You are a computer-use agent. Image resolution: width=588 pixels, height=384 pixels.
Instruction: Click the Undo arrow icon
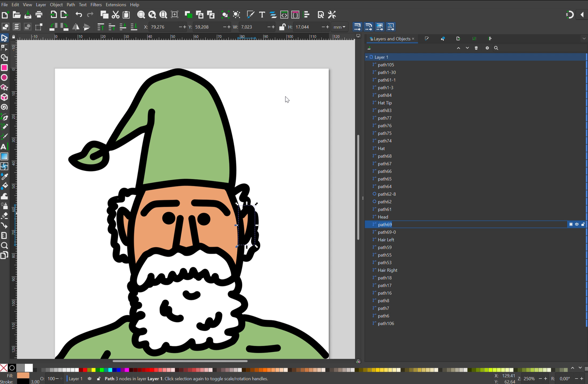[79, 14]
